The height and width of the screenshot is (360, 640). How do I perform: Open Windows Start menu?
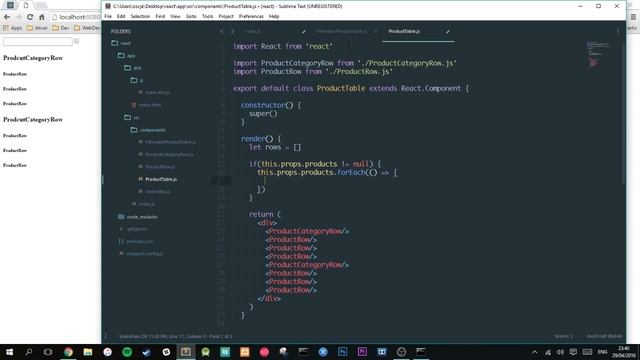click(9, 352)
